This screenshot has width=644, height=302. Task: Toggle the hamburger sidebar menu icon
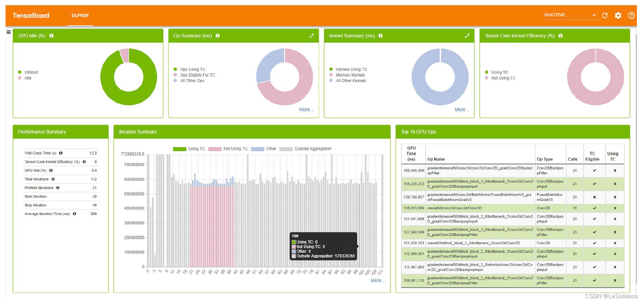(9, 32)
